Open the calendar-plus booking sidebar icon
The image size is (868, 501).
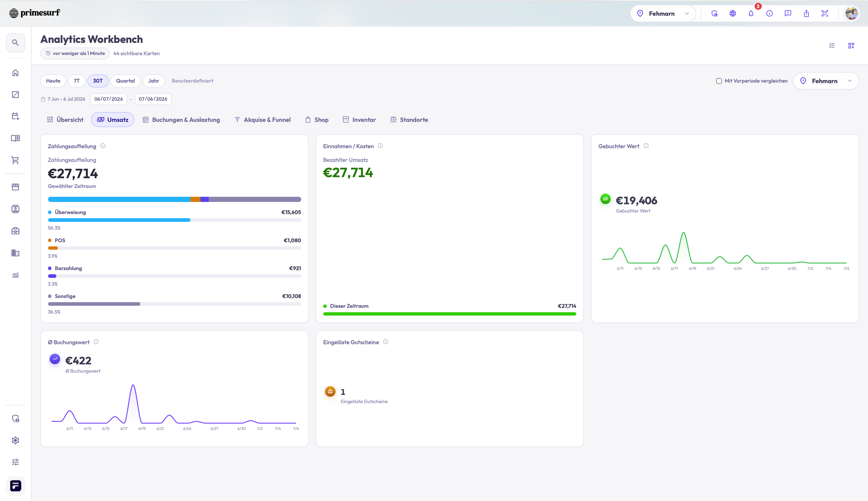click(16, 116)
